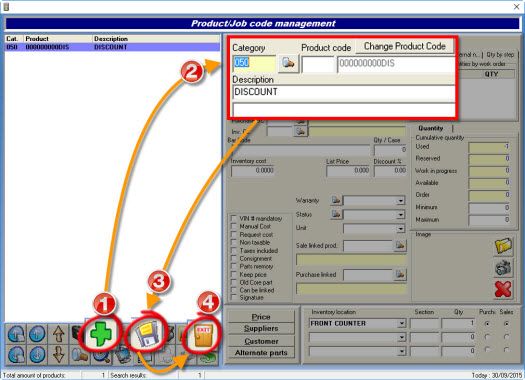525x380 pixels.
Task: Open the Alternate parts button
Action: [261, 353]
